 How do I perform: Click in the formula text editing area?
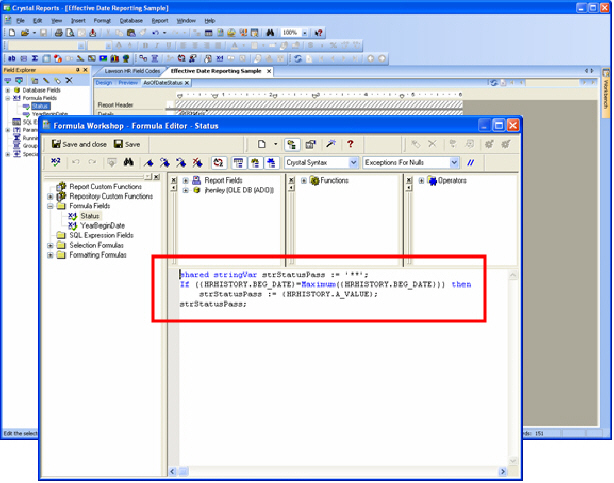pyautogui.click(x=343, y=368)
